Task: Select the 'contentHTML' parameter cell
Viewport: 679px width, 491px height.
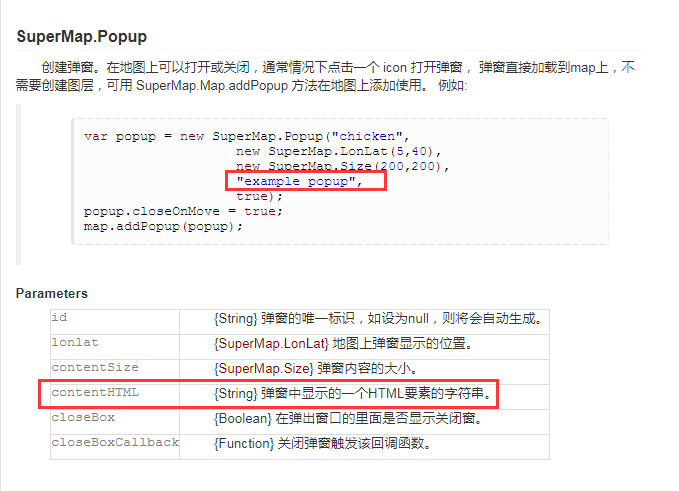Action: pos(115,397)
